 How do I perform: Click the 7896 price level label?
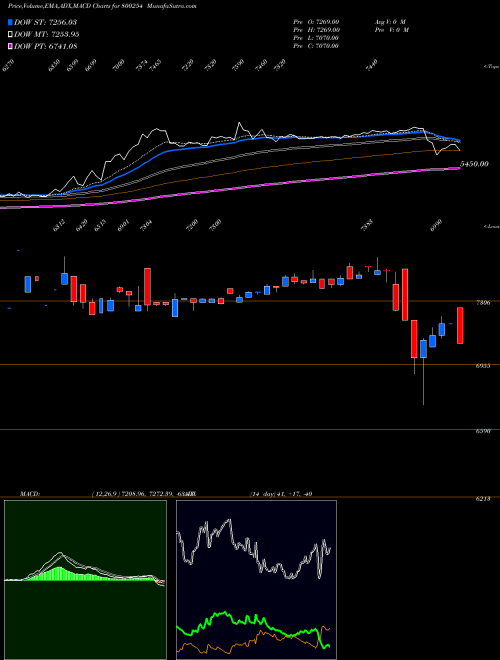click(483, 303)
